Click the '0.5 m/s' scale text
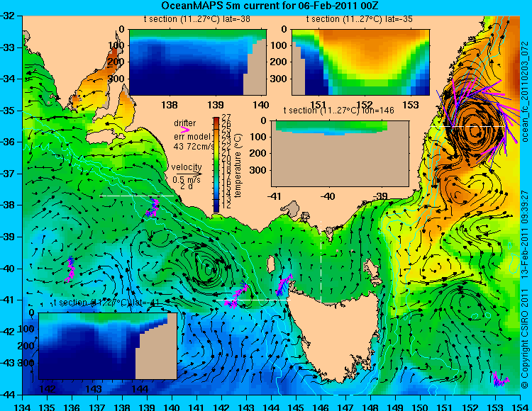532x411 pixels. tap(187, 179)
